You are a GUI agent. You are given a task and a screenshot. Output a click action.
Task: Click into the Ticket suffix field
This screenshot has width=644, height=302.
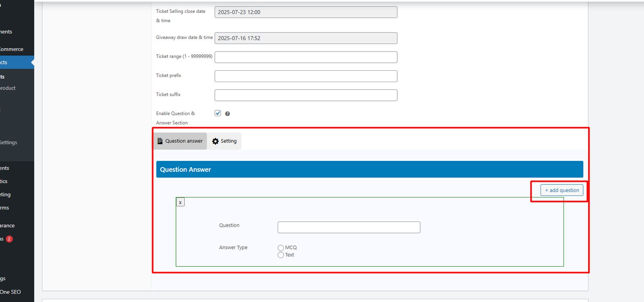click(x=305, y=95)
